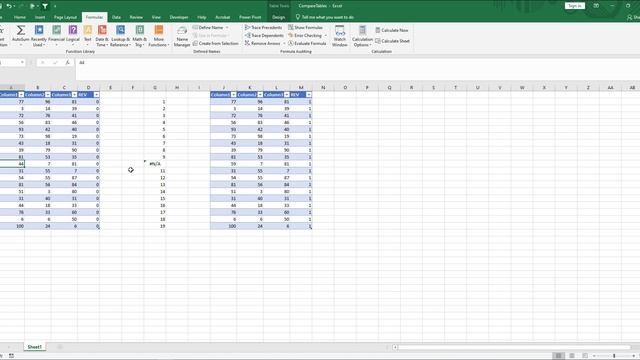Open Math & Trig functions
The image size is (640, 360).
(140, 36)
